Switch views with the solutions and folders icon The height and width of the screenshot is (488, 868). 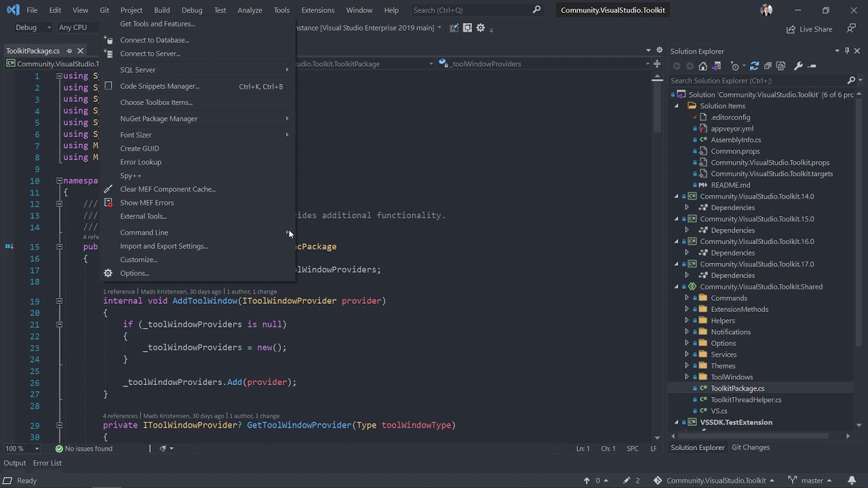(715, 66)
